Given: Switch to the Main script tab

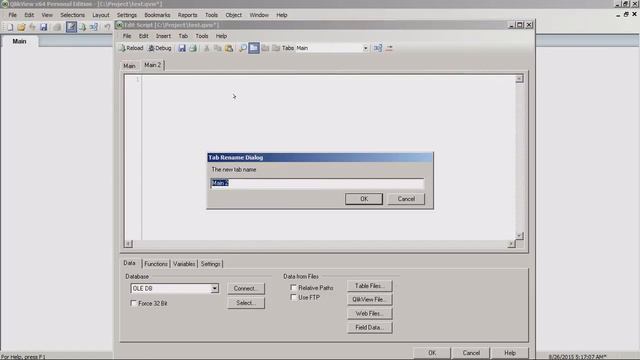Looking at the screenshot, I should point(129,66).
